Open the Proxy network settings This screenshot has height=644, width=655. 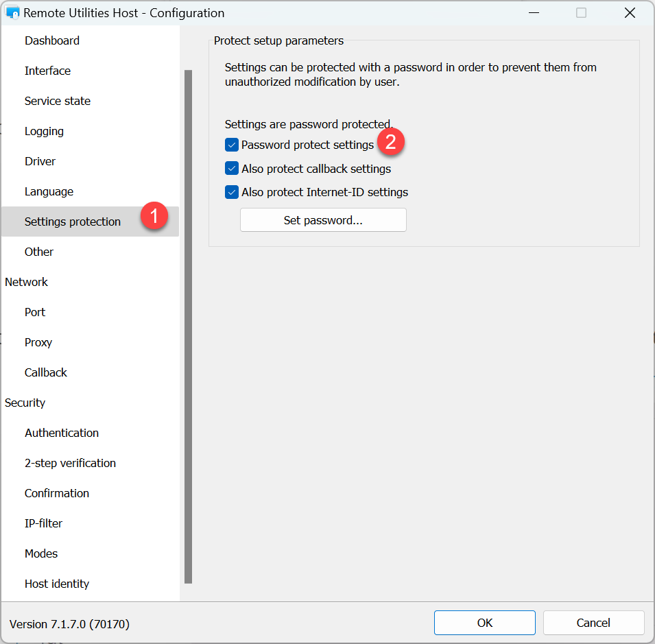click(38, 342)
